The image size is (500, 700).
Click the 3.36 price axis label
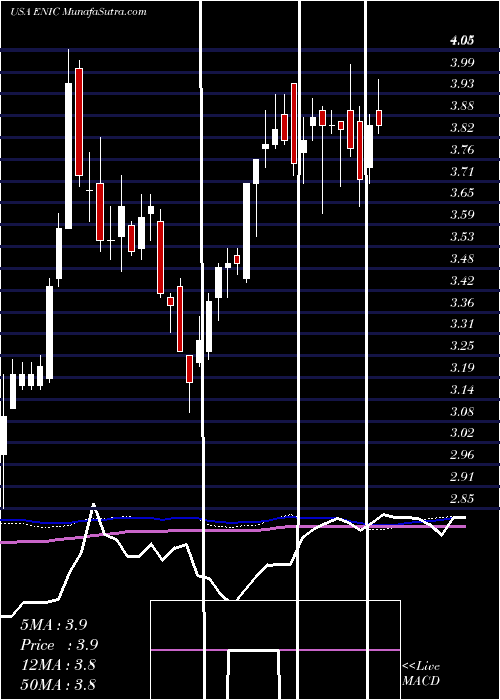(x=462, y=303)
